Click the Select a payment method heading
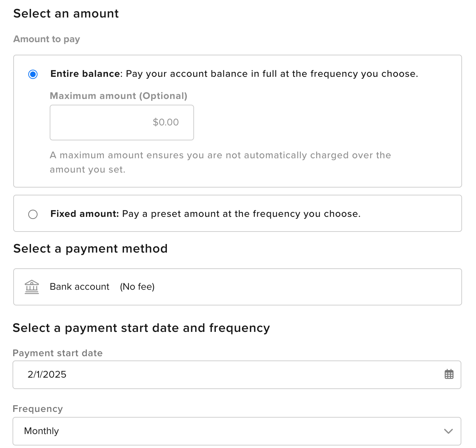Screen dimensions: 476x448 90,249
